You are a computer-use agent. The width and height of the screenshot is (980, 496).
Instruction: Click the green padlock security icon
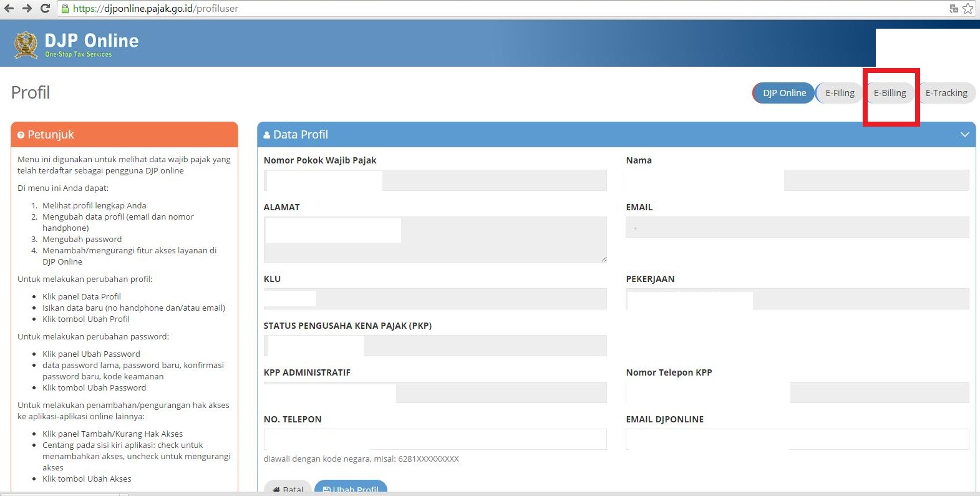coord(65,9)
